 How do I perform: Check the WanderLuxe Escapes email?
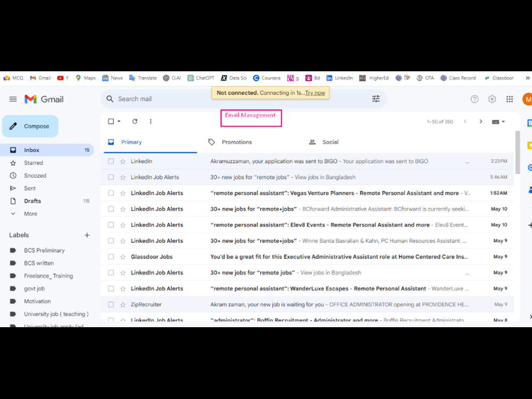(111, 289)
